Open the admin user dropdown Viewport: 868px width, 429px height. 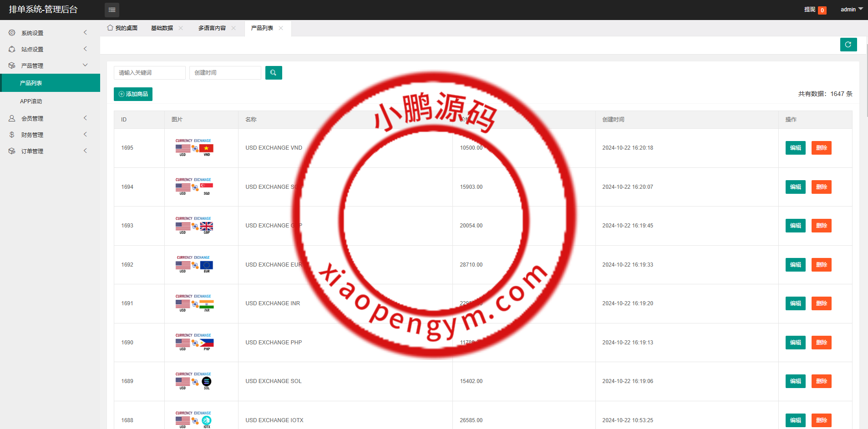[851, 10]
